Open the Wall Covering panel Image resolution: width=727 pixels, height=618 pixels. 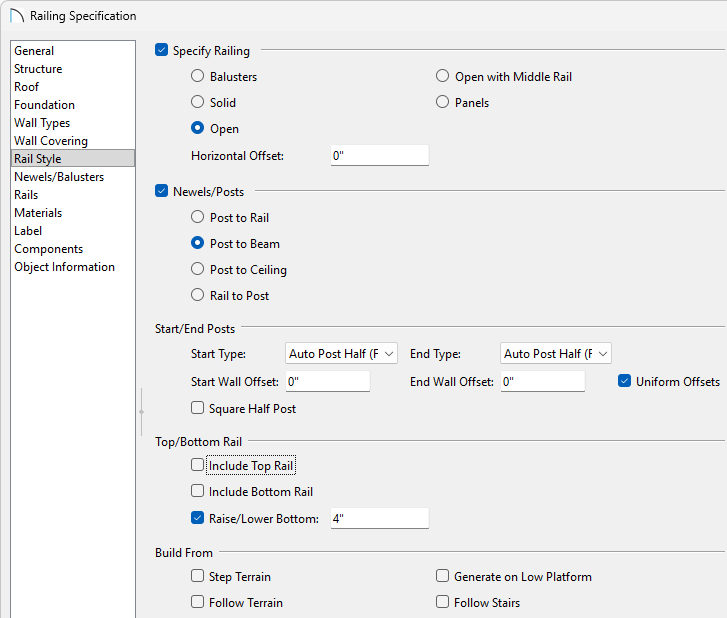pos(73,141)
